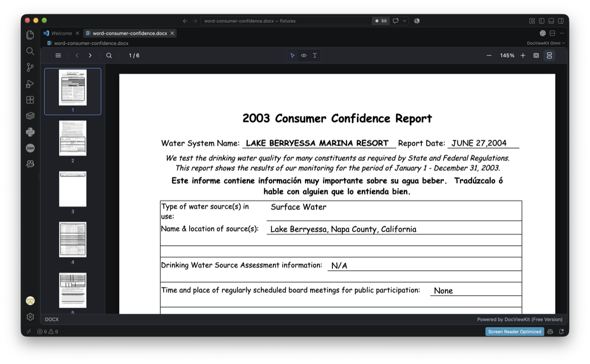Screen dimensions: 590x364
Task: Click the 2003 Consumer Confidence Report title
Action: tap(337, 118)
